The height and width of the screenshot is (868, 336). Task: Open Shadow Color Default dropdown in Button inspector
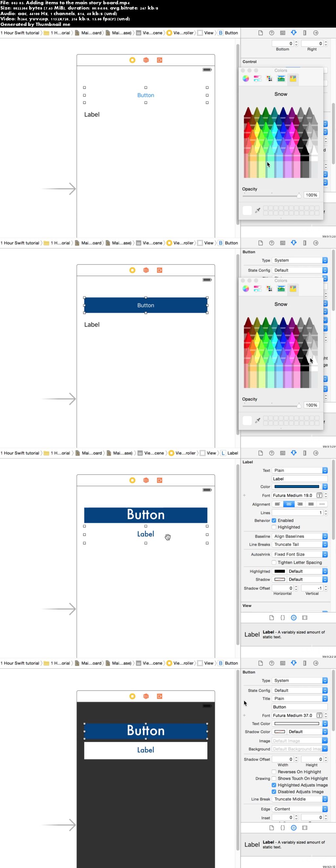(307, 731)
